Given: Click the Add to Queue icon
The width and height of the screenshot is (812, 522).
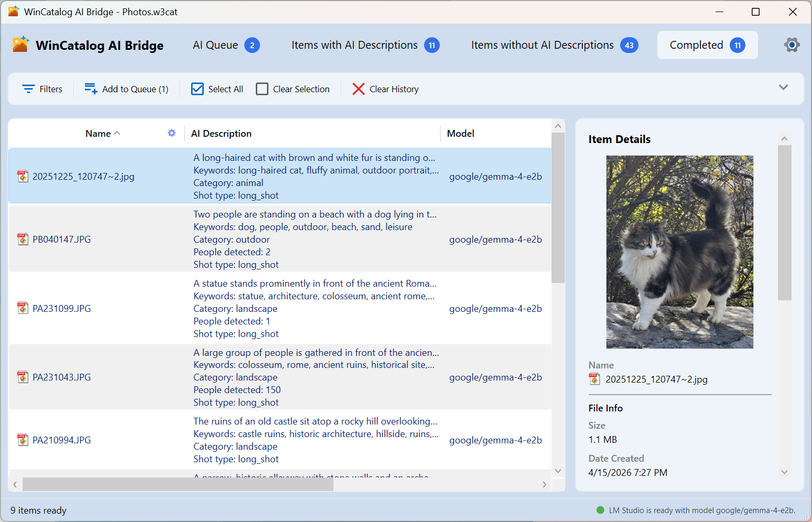Looking at the screenshot, I should pyautogui.click(x=91, y=89).
